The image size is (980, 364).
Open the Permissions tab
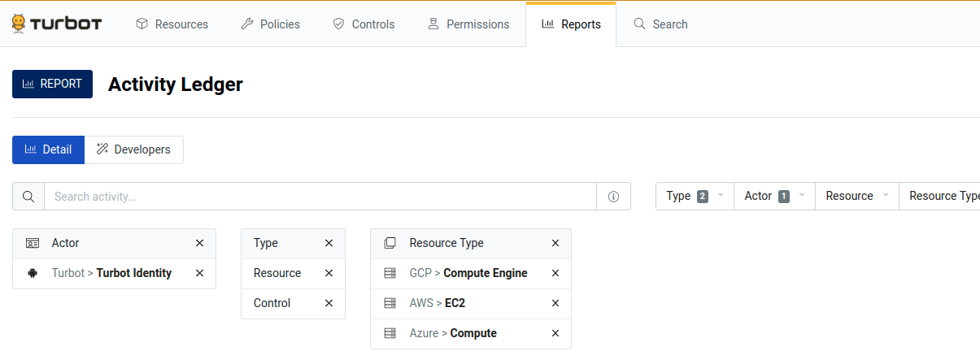468,24
